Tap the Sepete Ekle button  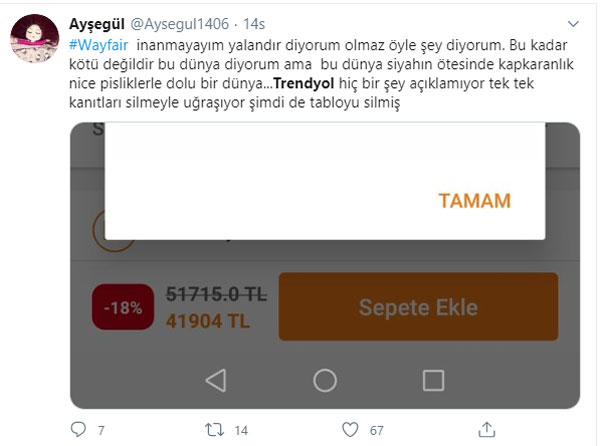click(418, 307)
